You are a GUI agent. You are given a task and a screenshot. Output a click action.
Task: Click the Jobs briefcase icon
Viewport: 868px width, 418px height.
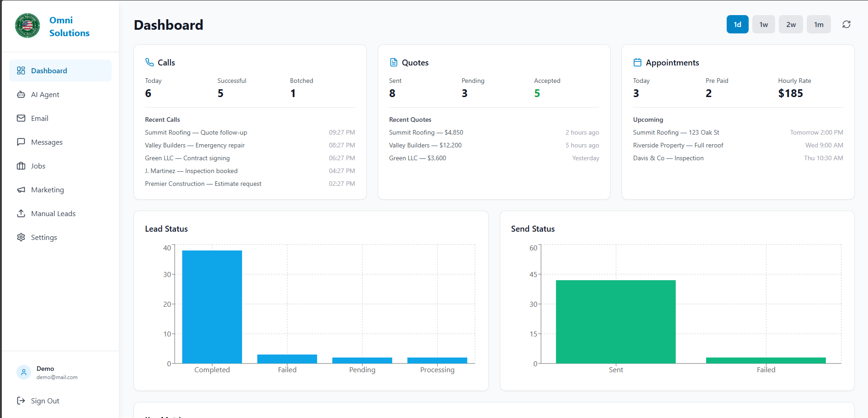[x=21, y=166]
